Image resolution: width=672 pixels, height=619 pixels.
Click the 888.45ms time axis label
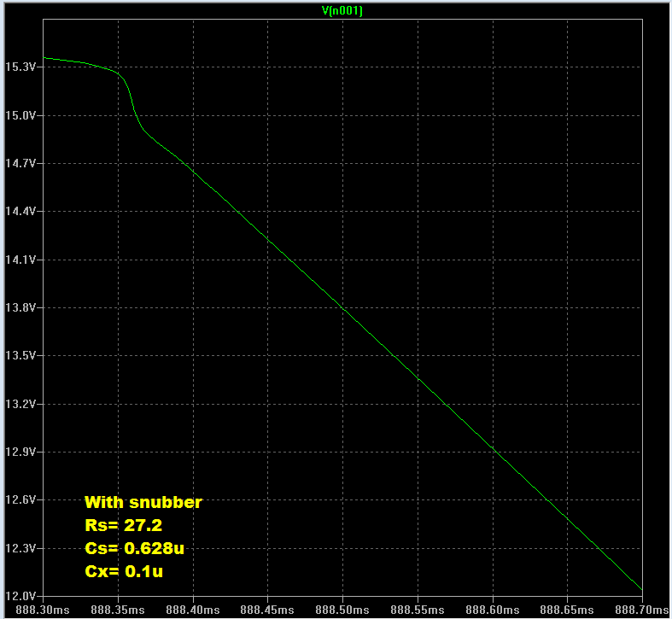point(267,610)
